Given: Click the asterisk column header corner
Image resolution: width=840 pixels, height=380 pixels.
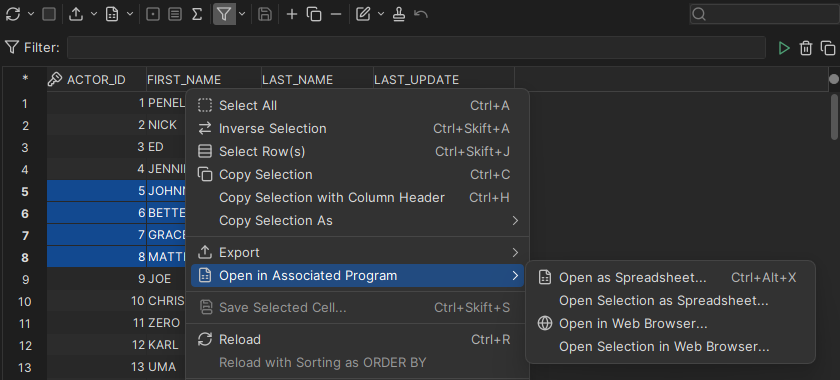Looking at the screenshot, I should [25, 80].
